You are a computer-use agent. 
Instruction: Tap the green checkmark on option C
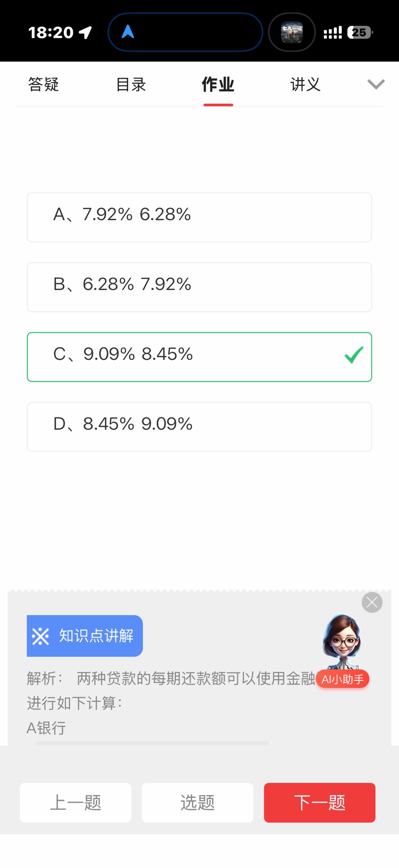coord(354,355)
